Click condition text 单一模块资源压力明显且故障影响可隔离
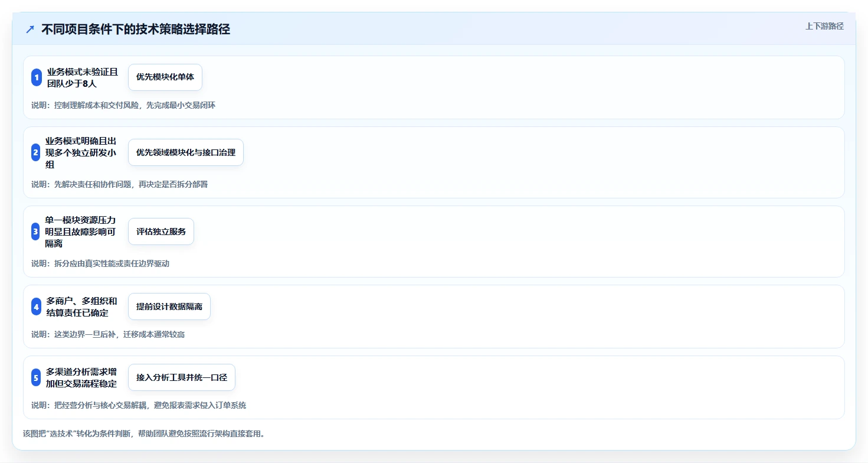The height and width of the screenshot is (463, 868). pos(81,231)
